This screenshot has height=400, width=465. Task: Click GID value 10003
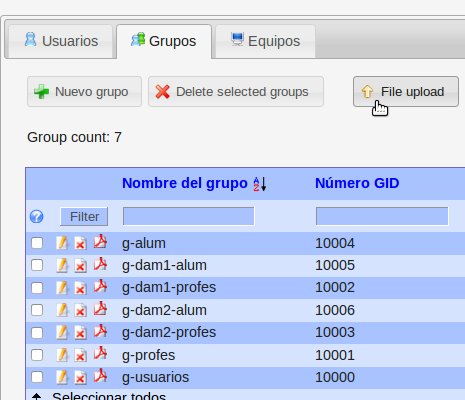335,332
